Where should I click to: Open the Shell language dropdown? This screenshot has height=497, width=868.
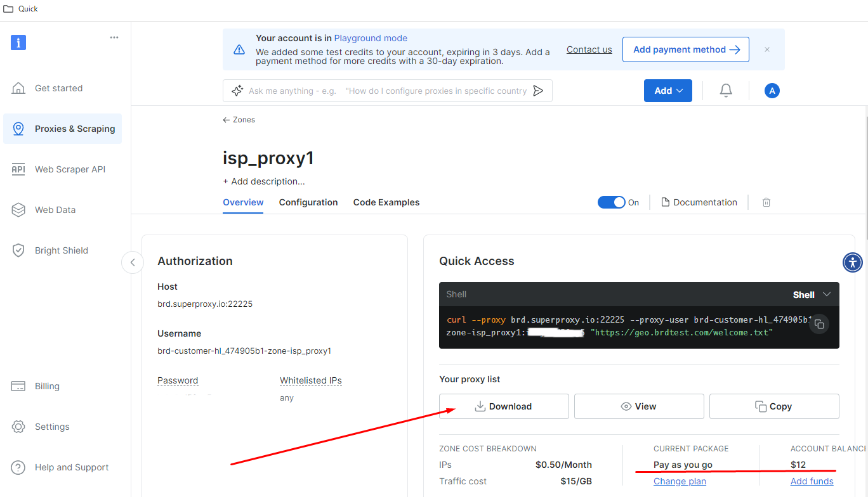[812, 295]
